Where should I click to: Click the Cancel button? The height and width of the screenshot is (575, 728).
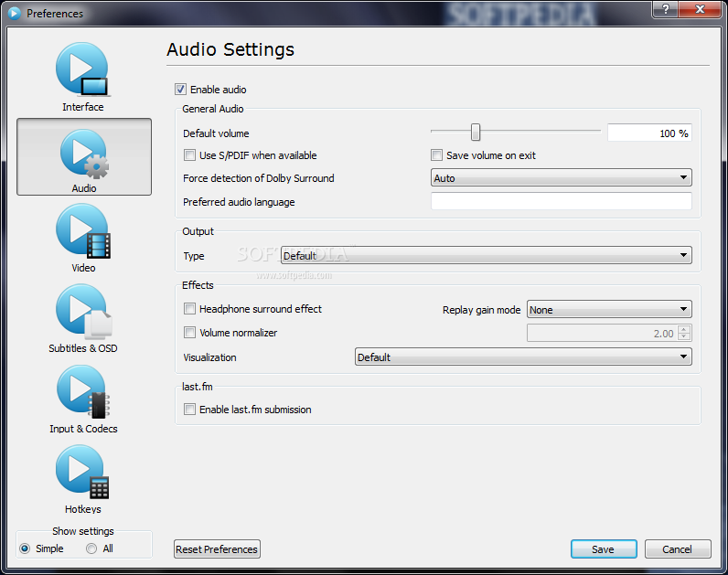coord(678,549)
